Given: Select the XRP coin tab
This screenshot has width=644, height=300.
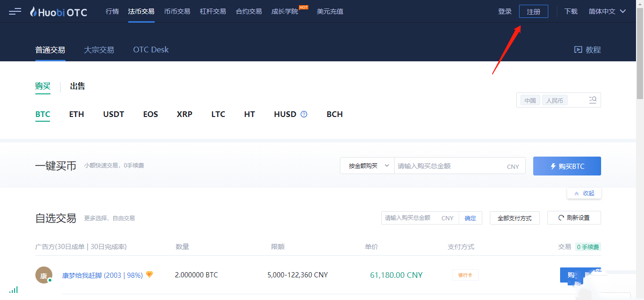Looking at the screenshot, I should tap(185, 114).
